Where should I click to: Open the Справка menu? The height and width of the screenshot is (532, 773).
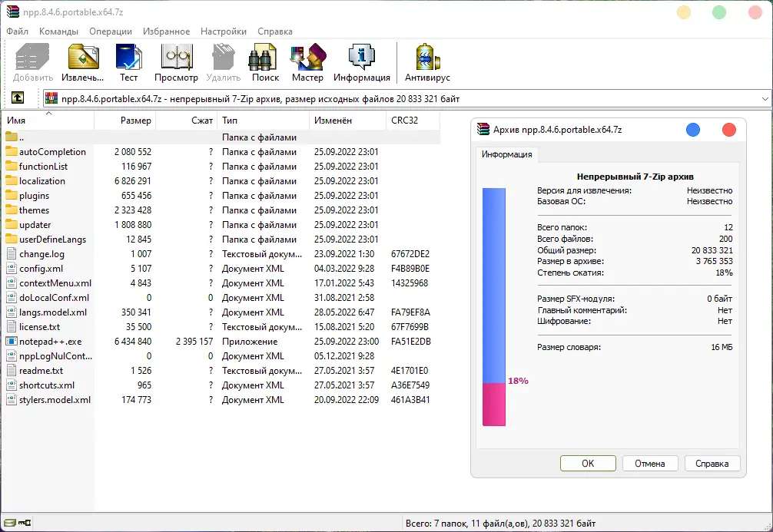pos(275,31)
